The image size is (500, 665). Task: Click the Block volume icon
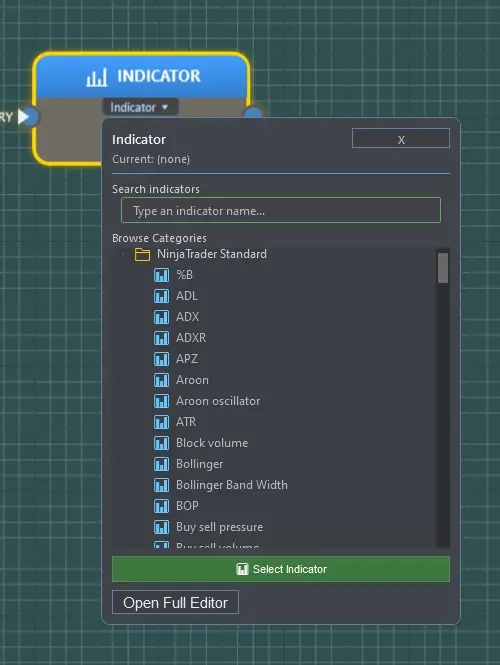(161, 443)
